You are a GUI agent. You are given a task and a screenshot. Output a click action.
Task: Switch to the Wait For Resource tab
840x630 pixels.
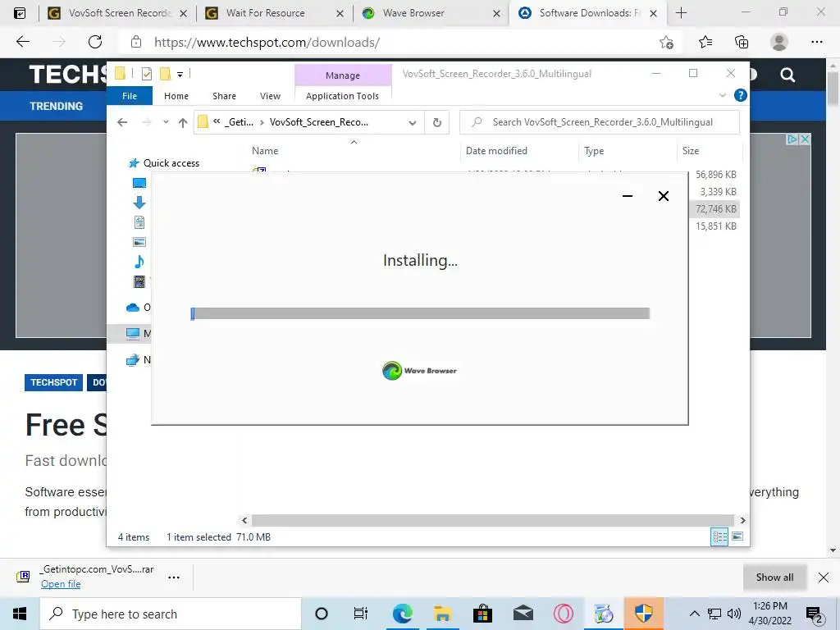pyautogui.click(x=265, y=13)
